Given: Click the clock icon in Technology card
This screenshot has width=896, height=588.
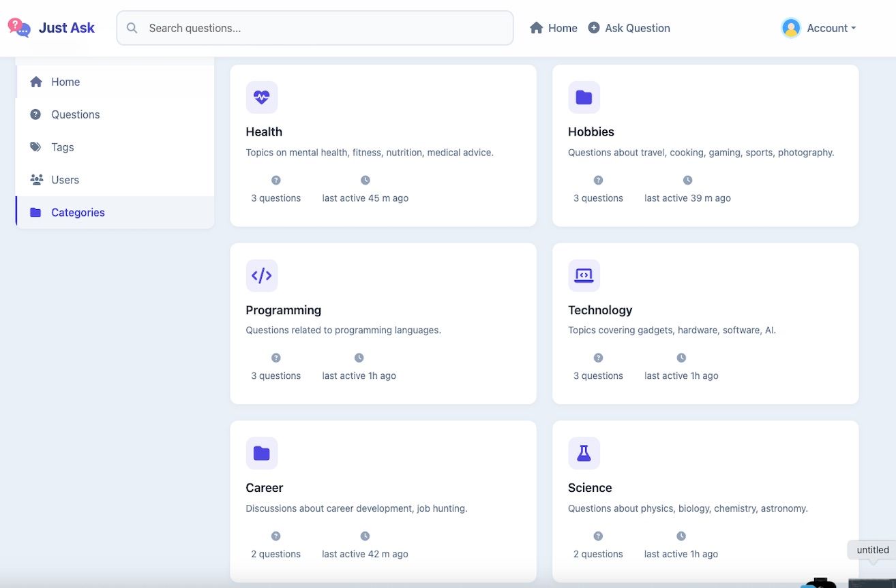Looking at the screenshot, I should (681, 358).
